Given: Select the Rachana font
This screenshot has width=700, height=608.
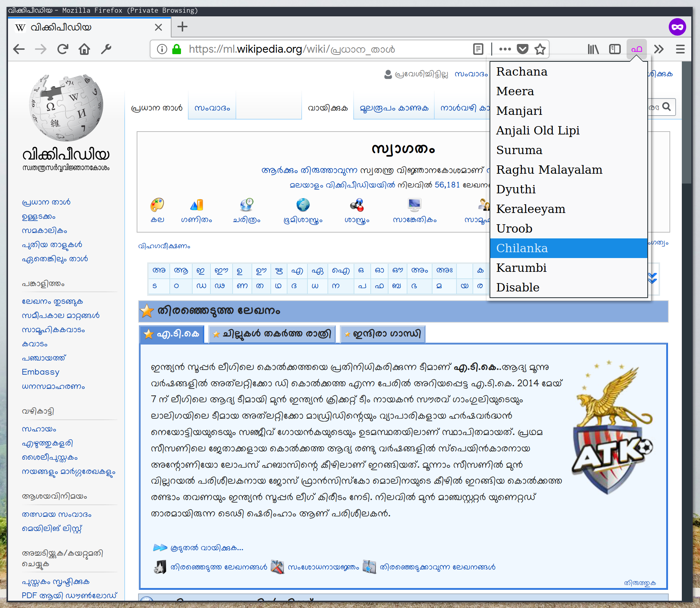Looking at the screenshot, I should point(569,72).
